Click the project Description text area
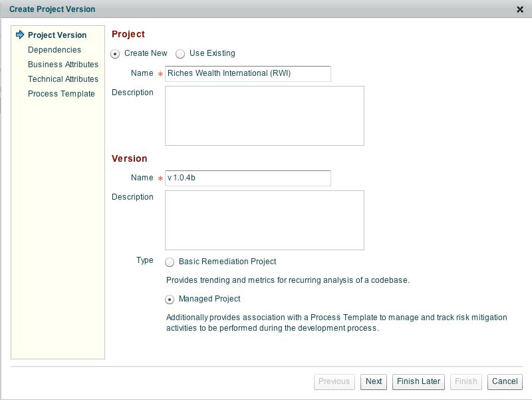Image resolution: width=532 pixels, height=400 pixels. (x=264, y=115)
